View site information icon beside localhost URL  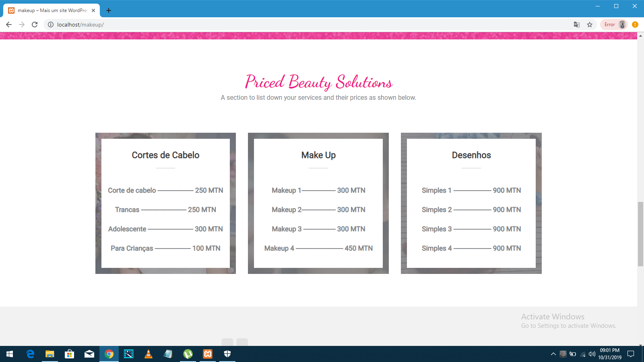51,25
